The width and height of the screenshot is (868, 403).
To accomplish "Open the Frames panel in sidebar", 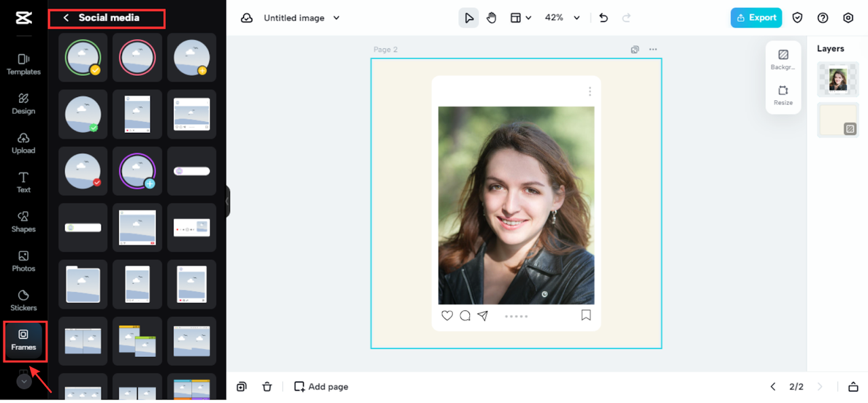I will pyautogui.click(x=23, y=340).
